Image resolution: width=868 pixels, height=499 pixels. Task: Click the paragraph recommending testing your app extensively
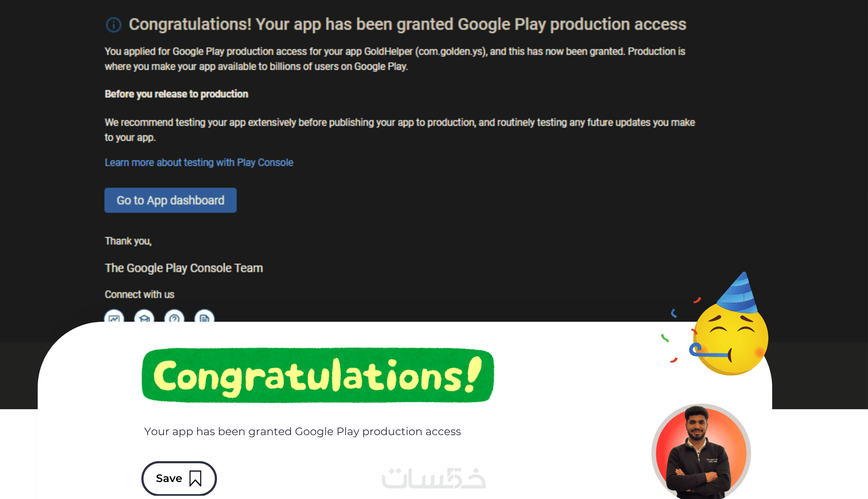[399, 129]
